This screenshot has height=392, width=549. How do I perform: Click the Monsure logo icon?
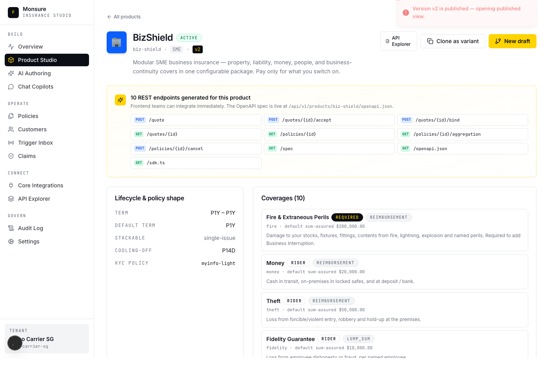click(13, 13)
